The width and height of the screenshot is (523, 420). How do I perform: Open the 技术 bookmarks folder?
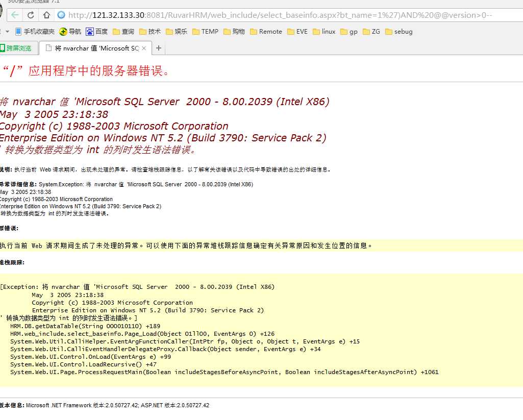(150, 32)
